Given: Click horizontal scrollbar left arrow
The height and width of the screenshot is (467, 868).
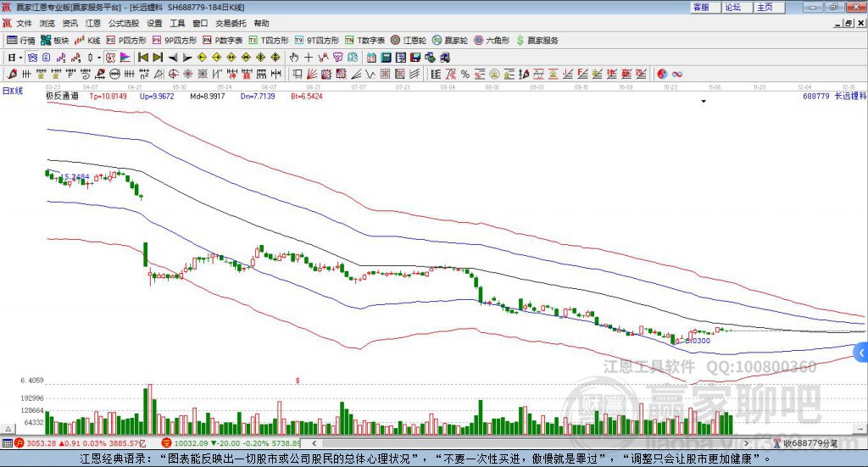Looking at the screenshot, I should coord(314,443).
